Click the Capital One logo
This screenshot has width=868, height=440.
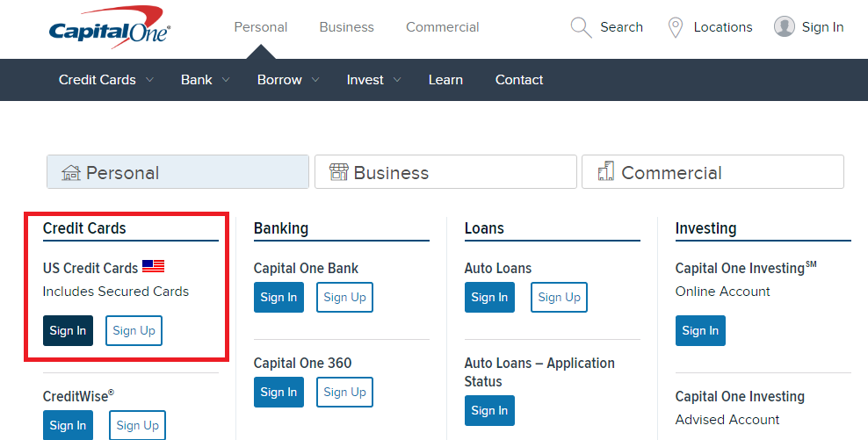click(110, 28)
